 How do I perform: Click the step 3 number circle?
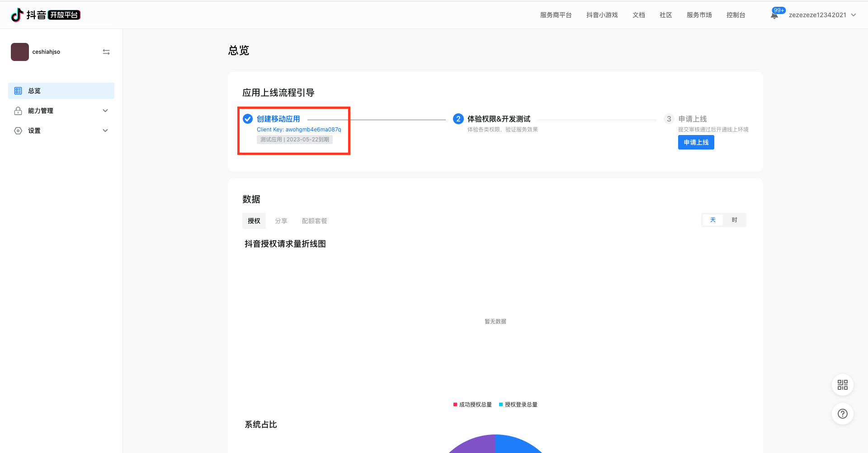(669, 119)
